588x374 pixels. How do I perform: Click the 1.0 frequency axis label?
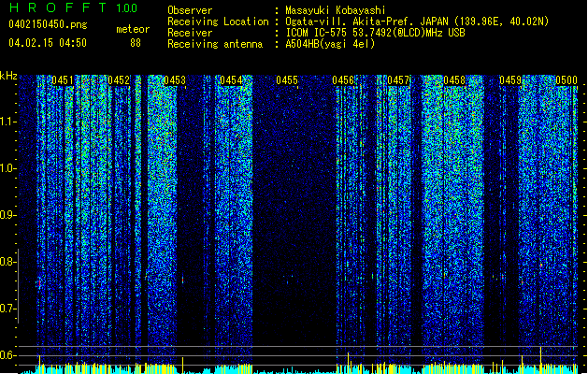(8, 168)
